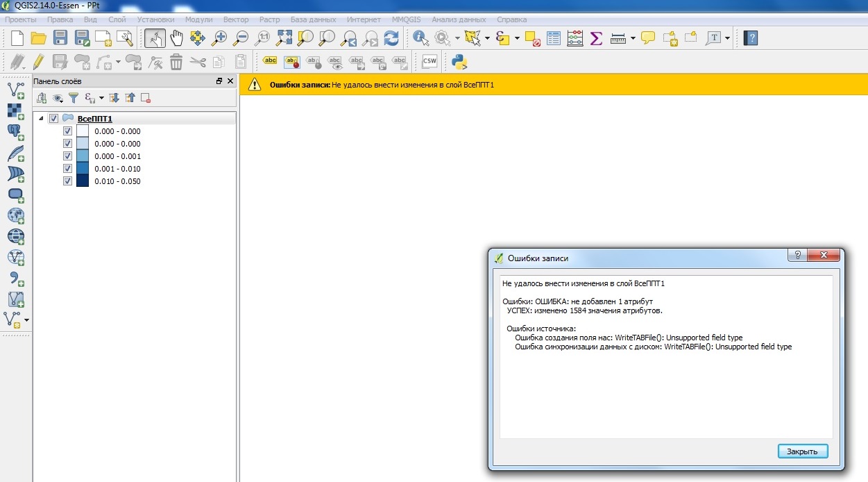Click the dark blue 0.010 - 0.050 swatch
Viewport: 868px width, 482px height.
(83, 181)
